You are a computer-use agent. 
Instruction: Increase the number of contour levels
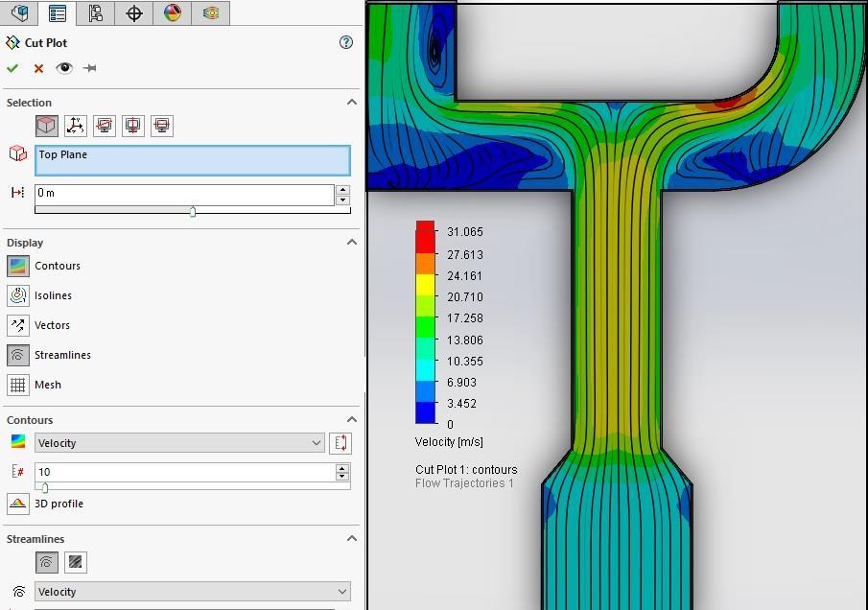pyautogui.click(x=342, y=468)
